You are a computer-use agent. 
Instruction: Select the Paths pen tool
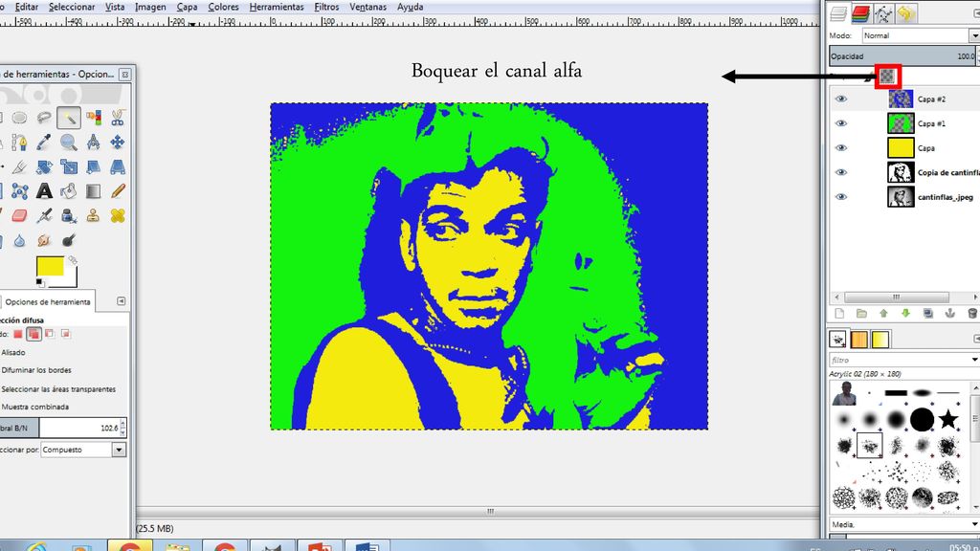click(x=19, y=143)
